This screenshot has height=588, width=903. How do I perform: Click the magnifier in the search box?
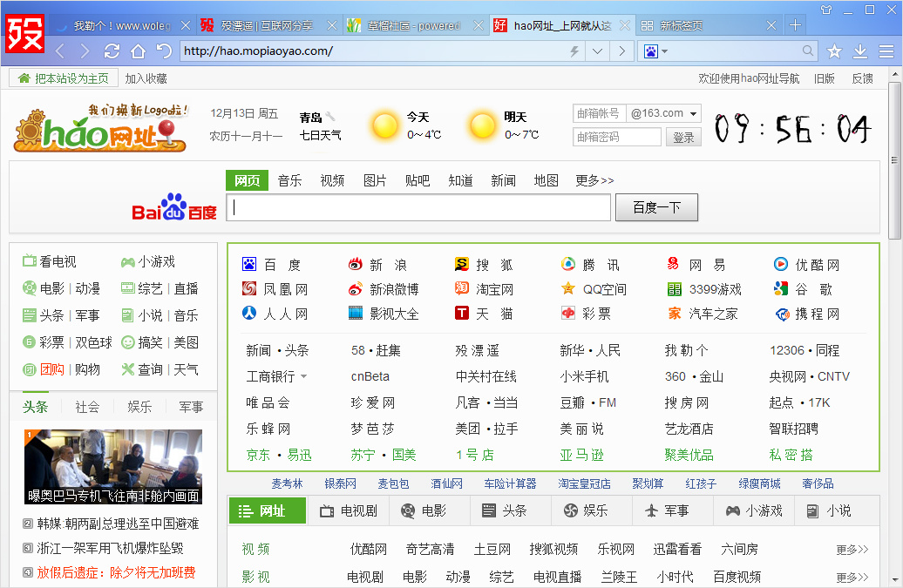pyautogui.click(x=808, y=51)
